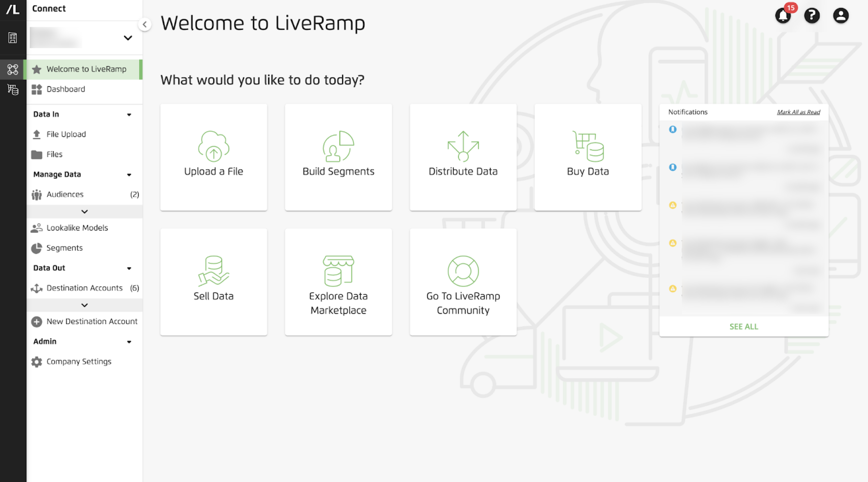Image resolution: width=868 pixels, height=482 pixels.
Task: Open Files in sidebar
Action: coord(85,154)
